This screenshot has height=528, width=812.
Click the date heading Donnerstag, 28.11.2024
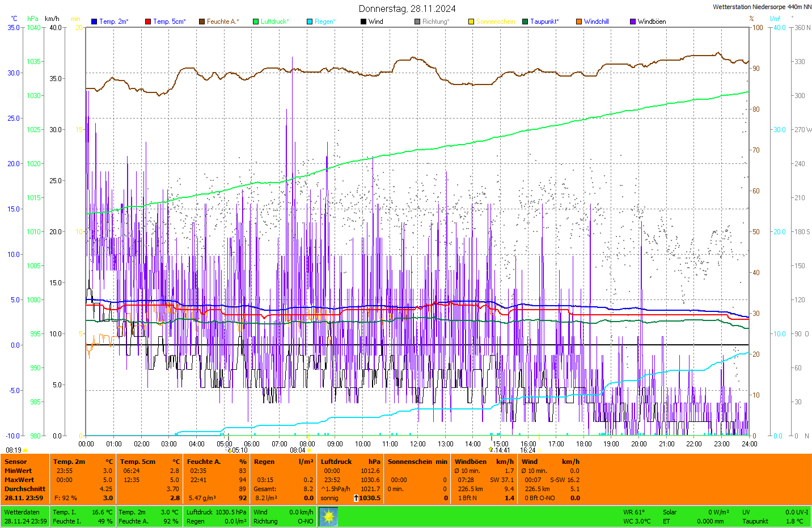pos(407,9)
